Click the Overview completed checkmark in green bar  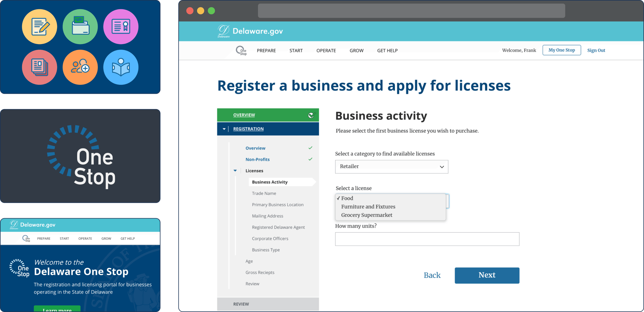312,115
